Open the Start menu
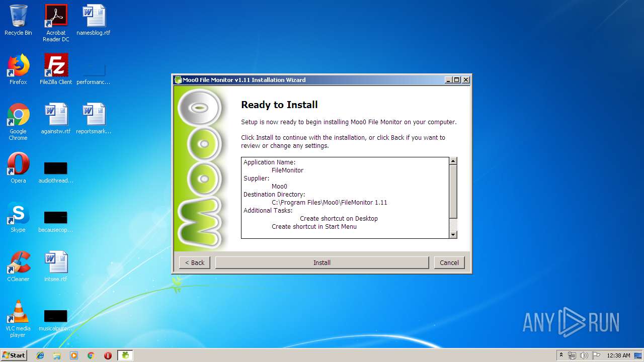This screenshot has width=644, height=362. tap(14, 355)
